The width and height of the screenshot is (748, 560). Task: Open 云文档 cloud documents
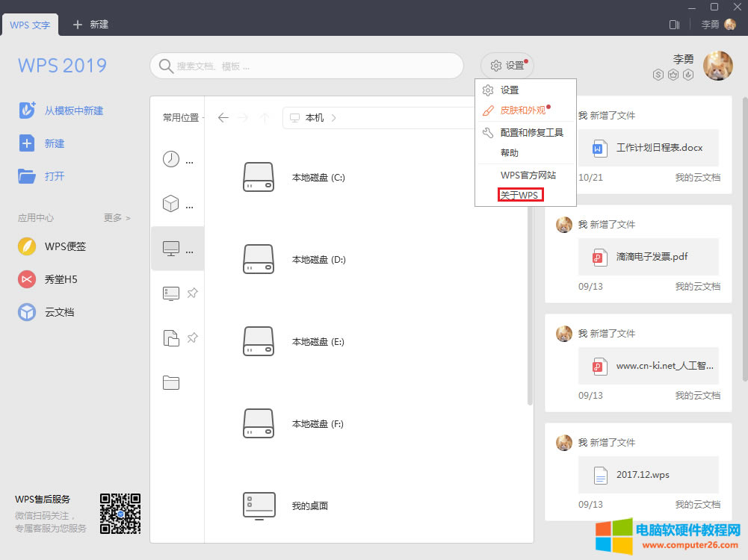point(27,312)
